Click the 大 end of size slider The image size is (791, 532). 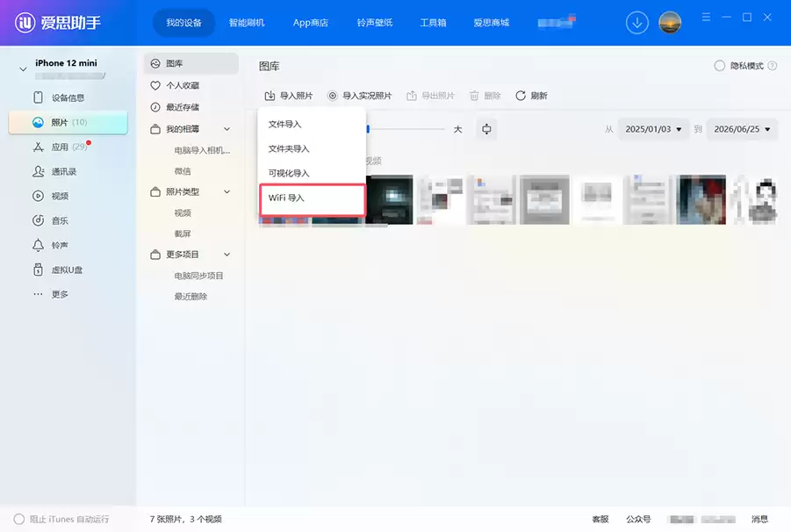point(457,129)
